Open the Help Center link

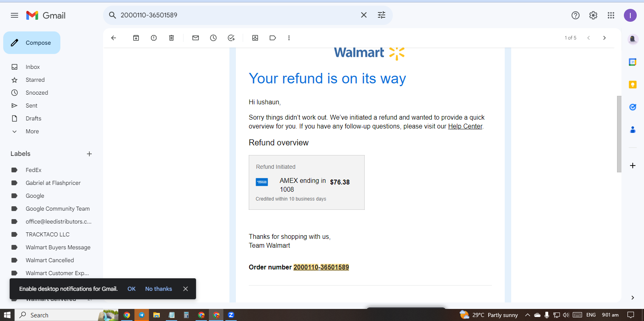(x=465, y=126)
